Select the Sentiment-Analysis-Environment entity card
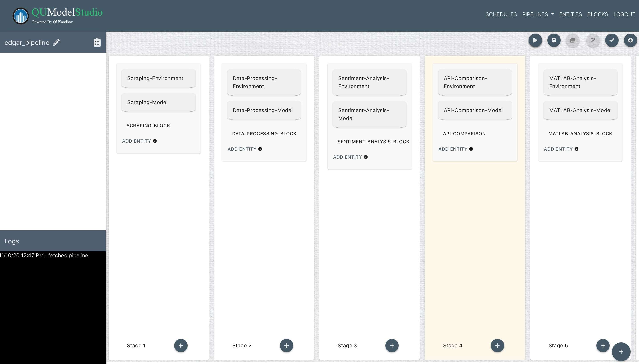The height and width of the screenshot is (364, 639). click(370, 82)
